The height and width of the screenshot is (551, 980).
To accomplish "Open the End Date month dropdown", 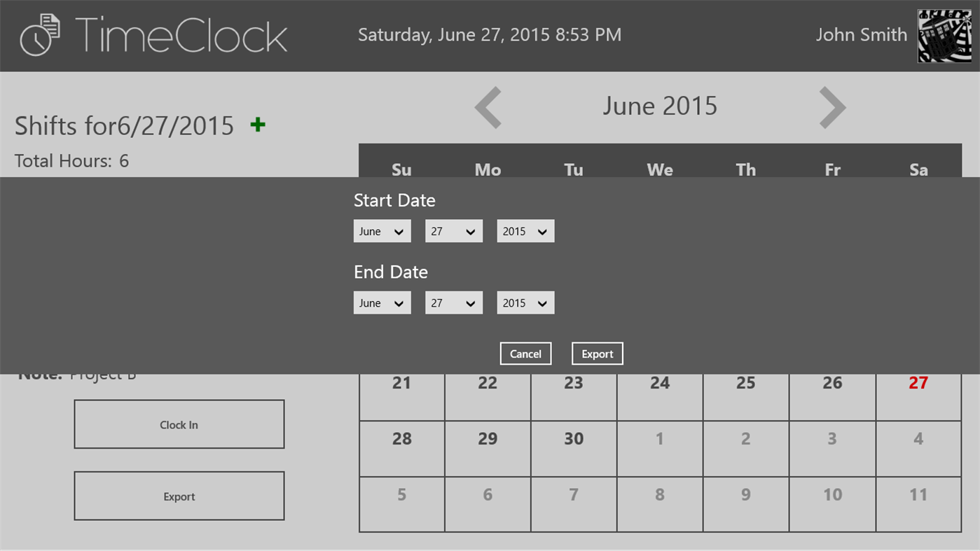I will point(382,302).
